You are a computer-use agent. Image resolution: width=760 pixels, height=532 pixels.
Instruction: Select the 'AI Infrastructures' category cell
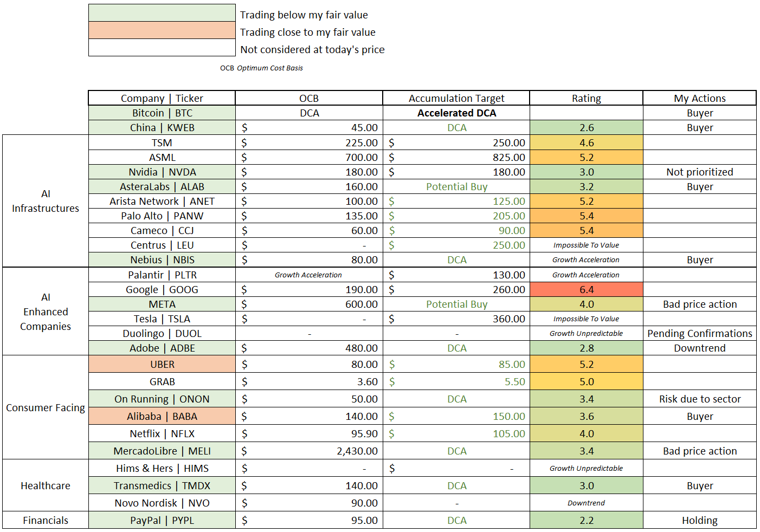(x=46, y=201)
